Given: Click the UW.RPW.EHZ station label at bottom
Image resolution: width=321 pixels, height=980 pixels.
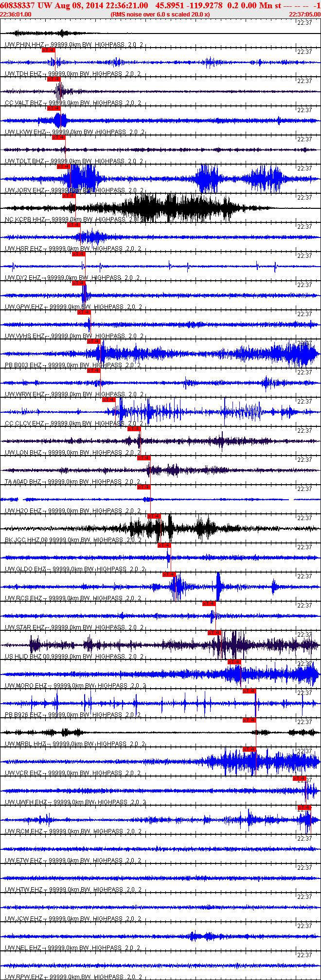Looking at the screenshot, I should [x=24, y=977].
